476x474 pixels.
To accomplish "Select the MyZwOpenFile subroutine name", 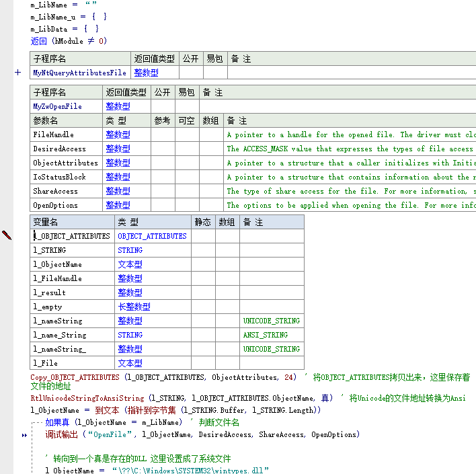I will click(58, 106).
